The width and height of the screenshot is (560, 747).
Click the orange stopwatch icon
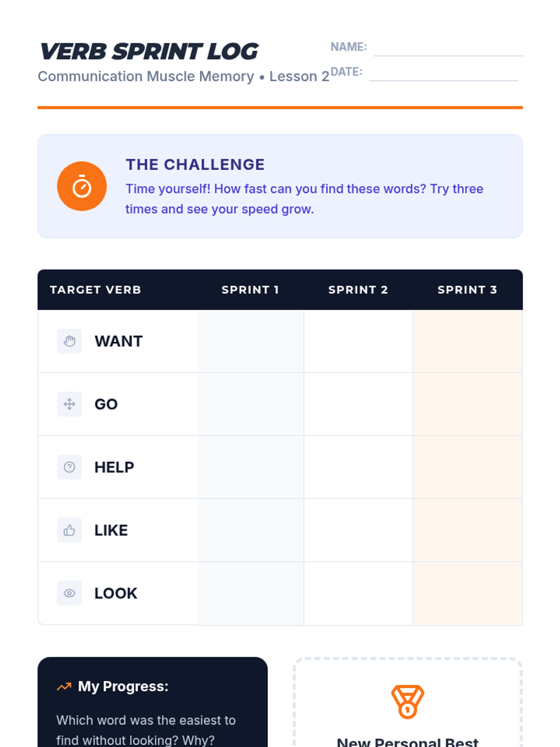82,186
